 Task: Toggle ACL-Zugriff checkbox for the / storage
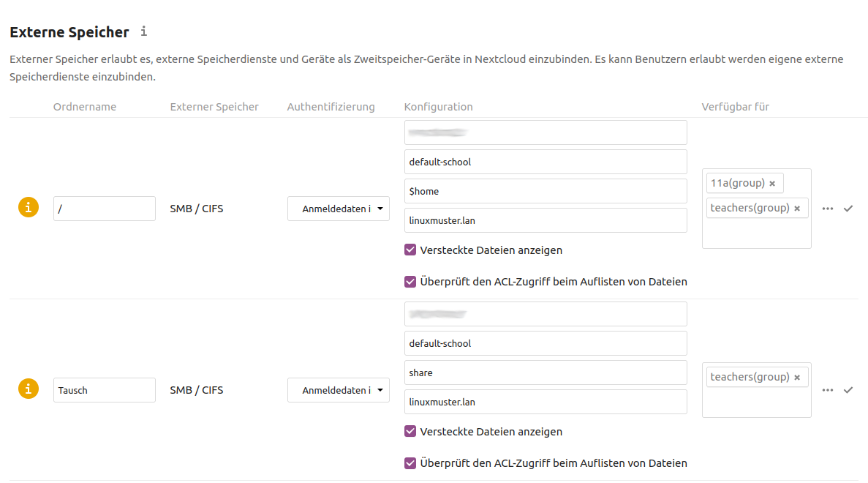click(410, 282)
